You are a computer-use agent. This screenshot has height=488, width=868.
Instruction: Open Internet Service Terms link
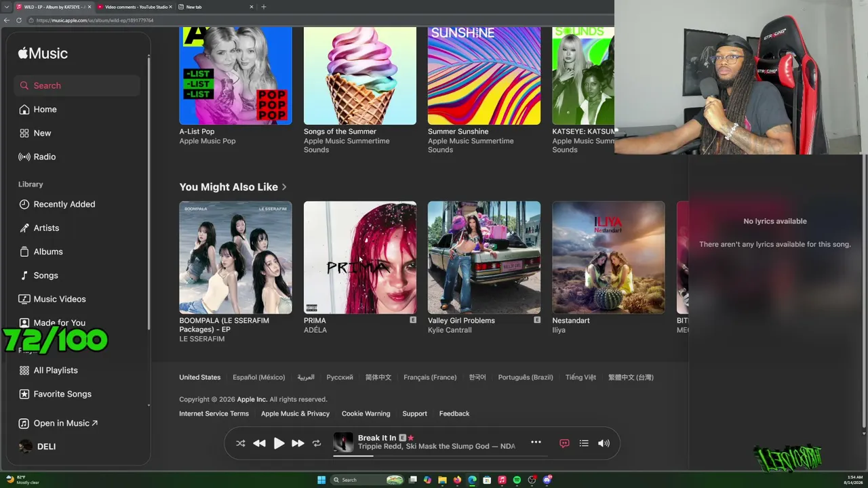click(x=214, y=413)
